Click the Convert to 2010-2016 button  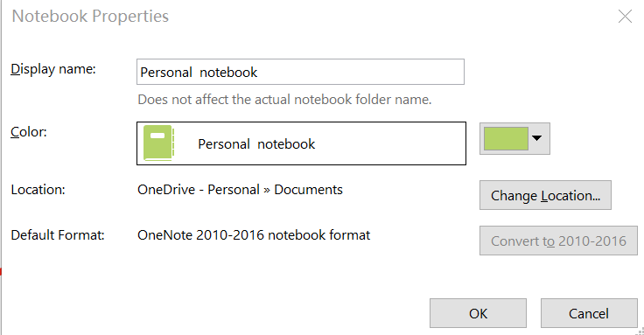click(558, 241)
